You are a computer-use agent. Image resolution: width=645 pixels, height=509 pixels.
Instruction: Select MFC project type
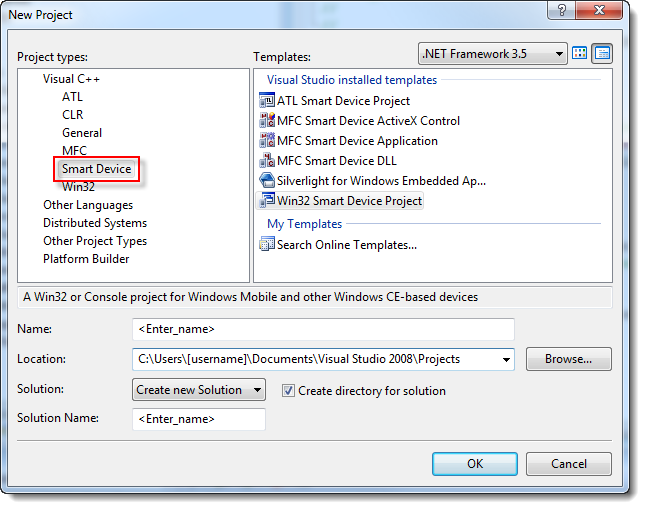74,151
